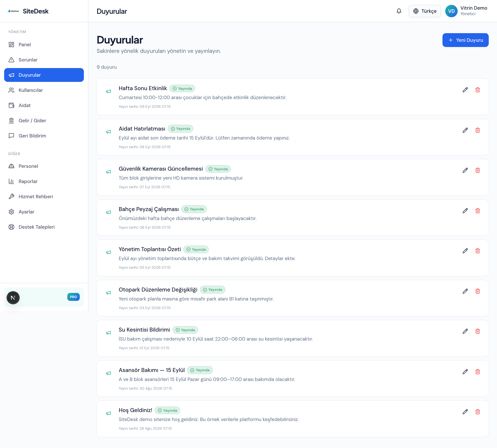Open Gelir / Gider in the sidebar
This screenshot has width=497, height=448.
(44, 121)
